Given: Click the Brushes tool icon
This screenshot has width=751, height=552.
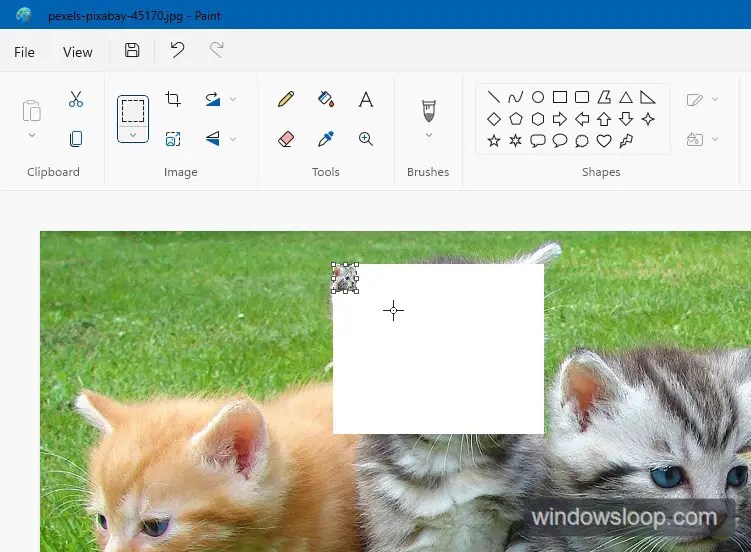Looking at the screenshot, I should [429, 111].
